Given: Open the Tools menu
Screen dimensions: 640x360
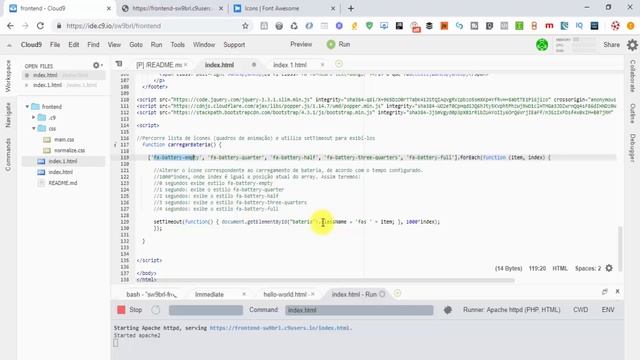Looking at the screenshot, I should pyautogui.click(x=178, y=44).
